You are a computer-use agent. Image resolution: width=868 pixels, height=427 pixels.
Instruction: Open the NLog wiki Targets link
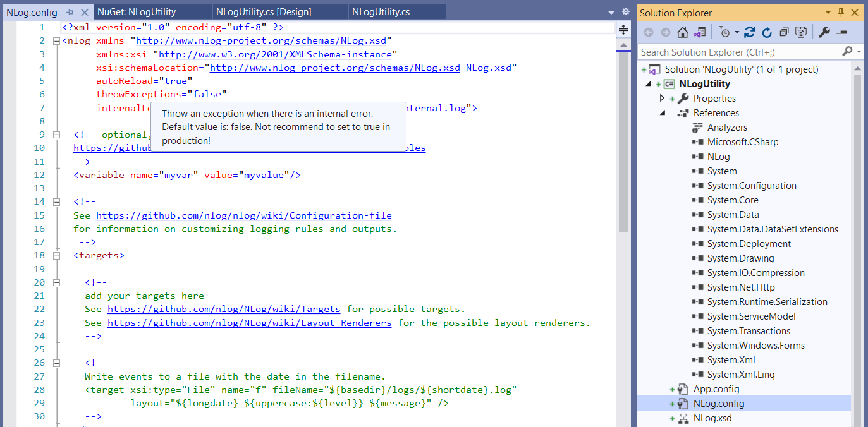tap(224, 310)
